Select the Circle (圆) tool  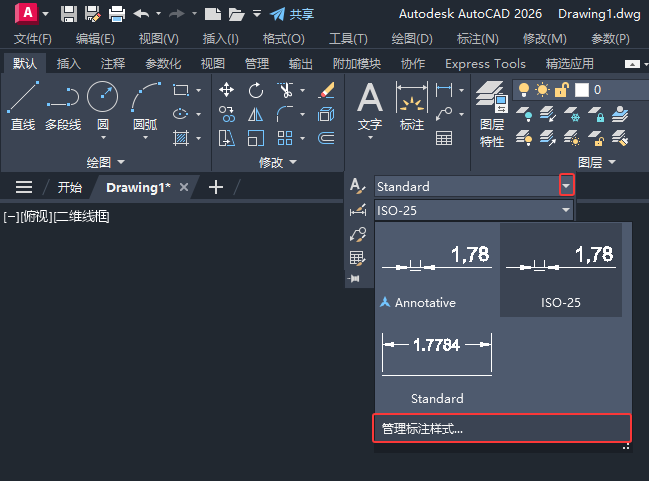(x=103, y=101)
